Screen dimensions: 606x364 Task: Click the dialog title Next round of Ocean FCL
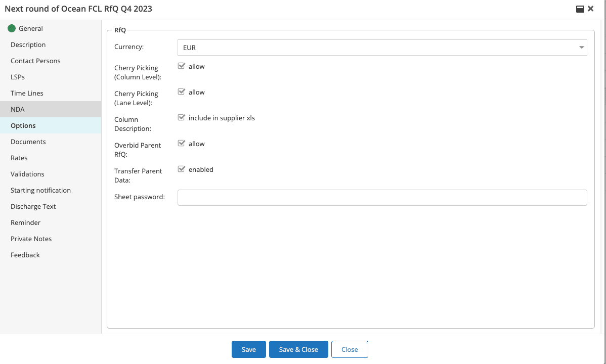pyautogui.click(x=78, y=9)
